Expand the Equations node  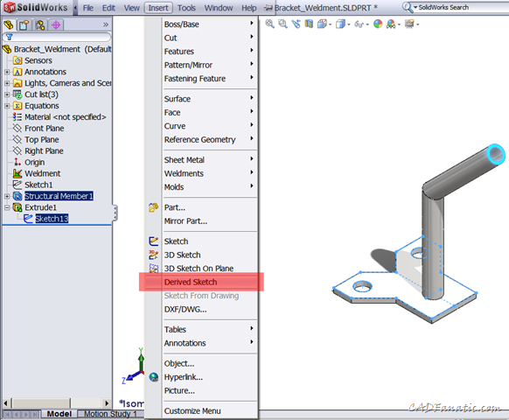[x=7, y=106]
